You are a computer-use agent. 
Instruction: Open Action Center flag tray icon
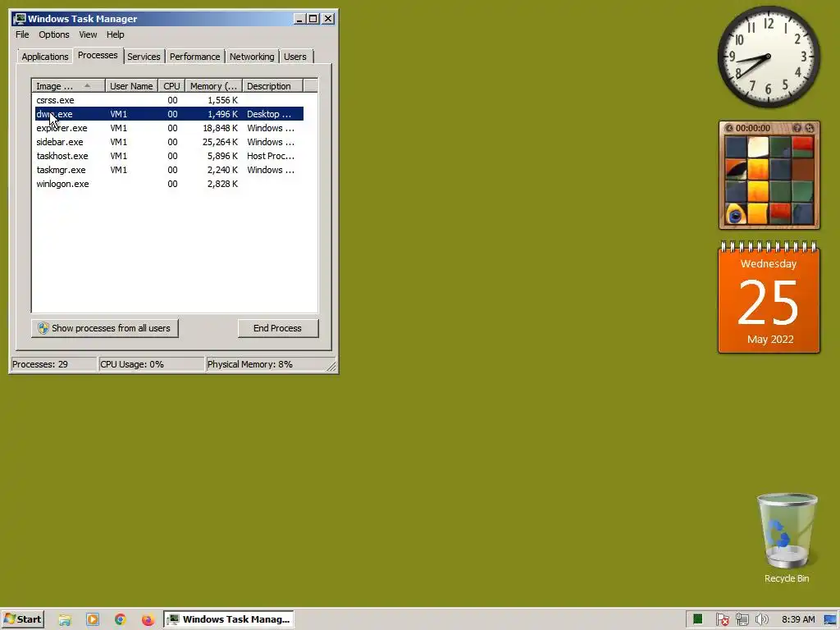tap(722, 620)
